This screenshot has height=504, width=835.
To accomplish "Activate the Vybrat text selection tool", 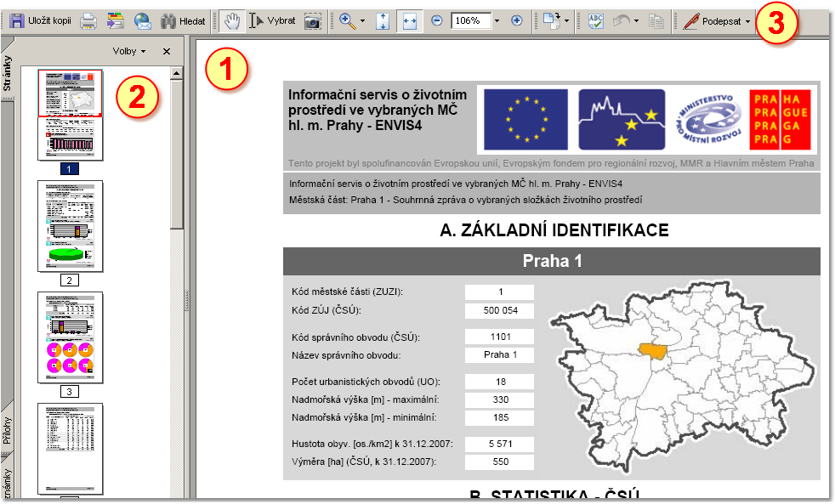I will [x=272, y=21].
